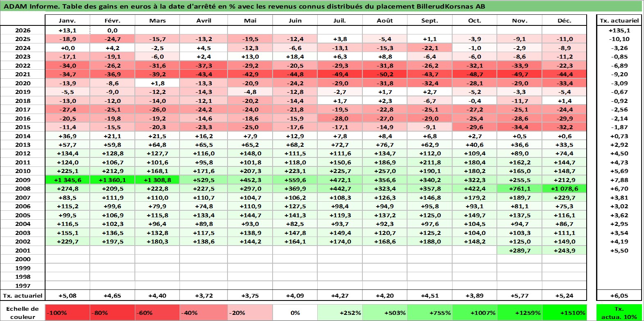Image resolution: width=644 pixels, height=321 pixels.
Task: Click the '+761,1' cell in November 2008
Action: coord(519,189)
